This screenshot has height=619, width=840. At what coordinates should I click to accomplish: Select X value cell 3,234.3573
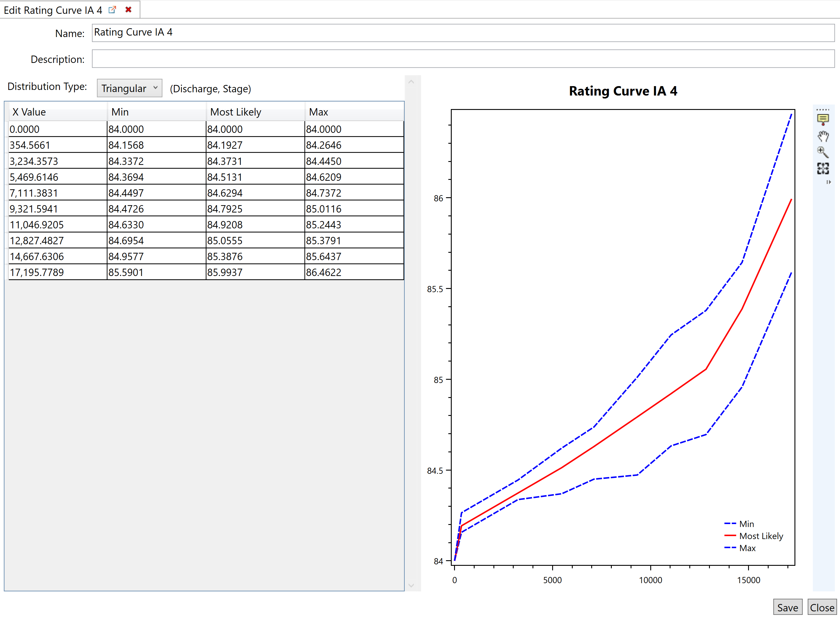click(58, 161)
